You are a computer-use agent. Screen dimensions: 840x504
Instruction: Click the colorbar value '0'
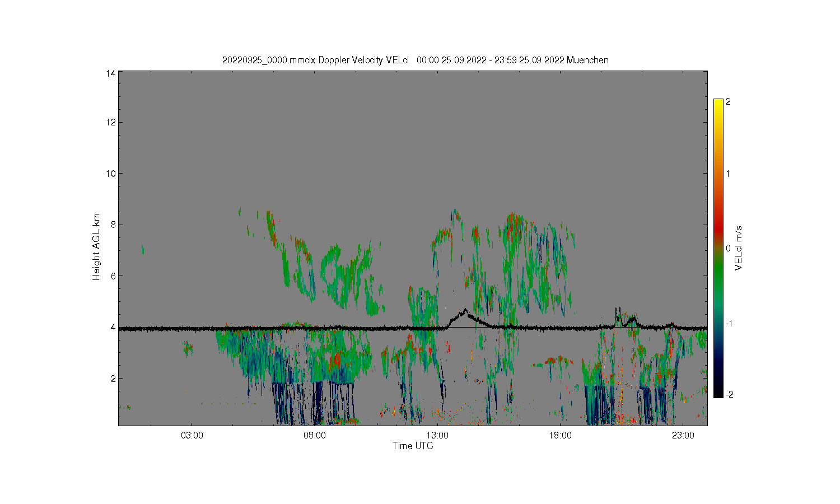(x=728, y=248)
